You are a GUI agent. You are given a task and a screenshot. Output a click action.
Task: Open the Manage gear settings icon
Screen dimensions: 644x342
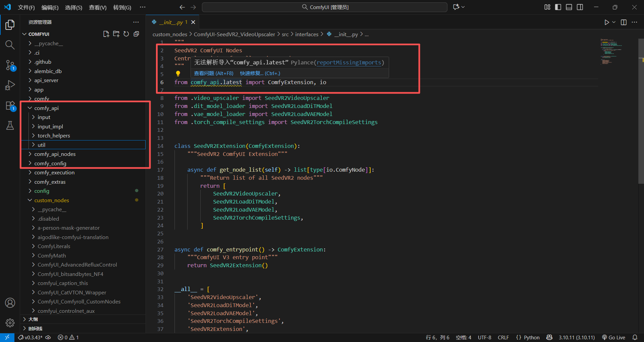[10, 323]
